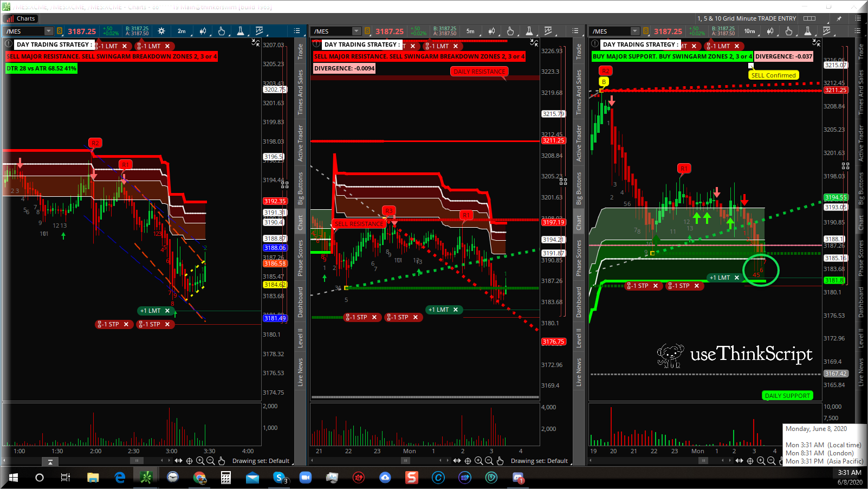Expand /MES symbol dropdown in right chart
Screen dimensions: 868x489
click(x=635, y=31)
